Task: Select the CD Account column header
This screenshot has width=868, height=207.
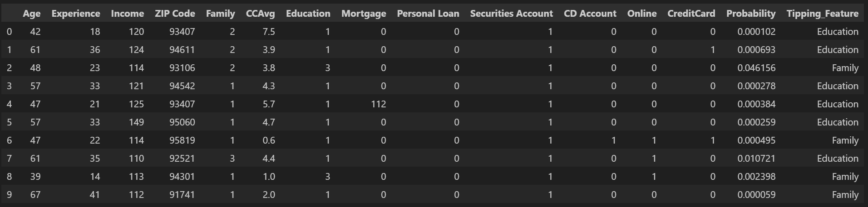Action: [590, 14]
